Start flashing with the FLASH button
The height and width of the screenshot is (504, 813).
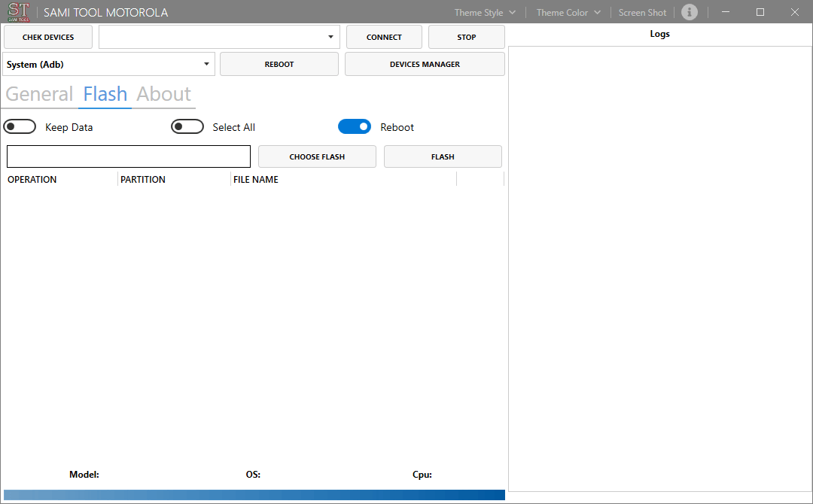click(443, 156)
